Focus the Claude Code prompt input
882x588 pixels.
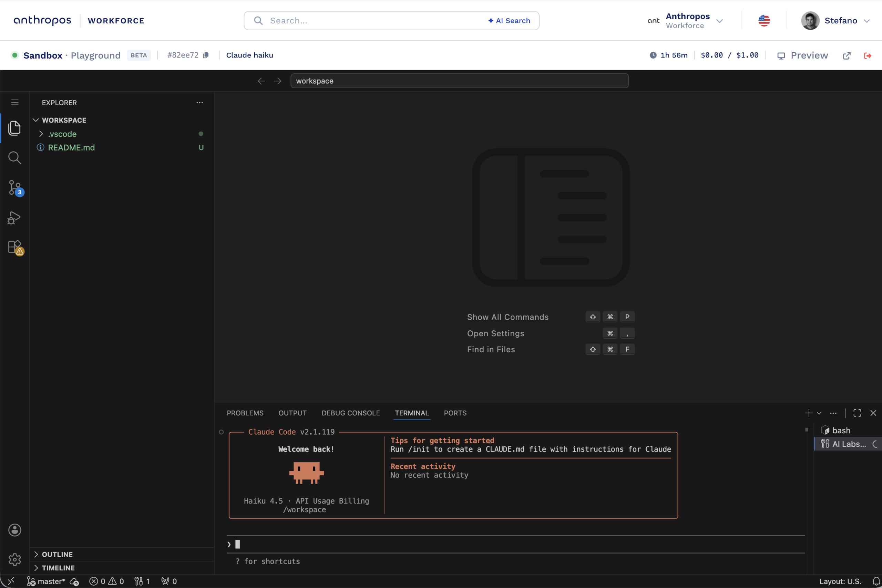pos(516,544)
